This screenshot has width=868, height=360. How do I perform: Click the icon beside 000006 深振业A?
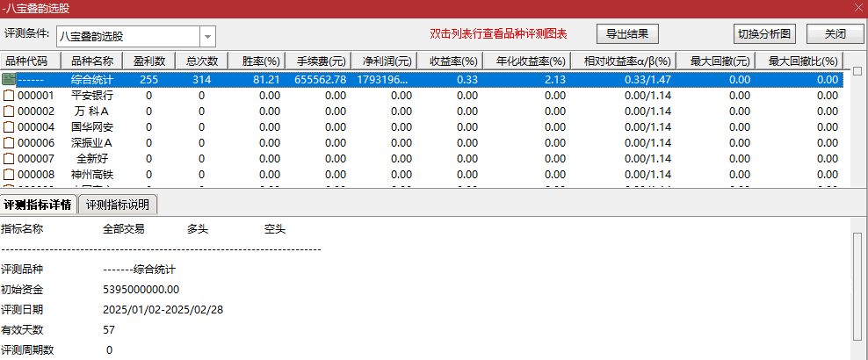click(10, 143)
